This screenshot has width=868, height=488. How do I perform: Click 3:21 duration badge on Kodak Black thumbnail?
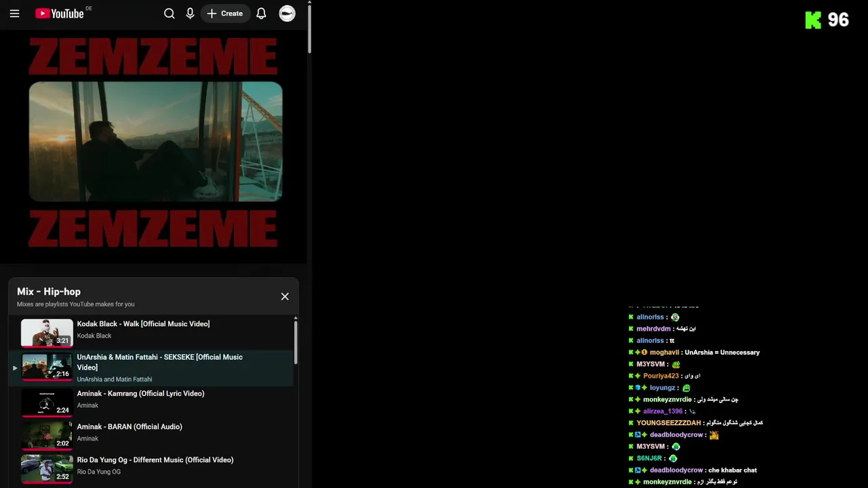tap(62, 341)
